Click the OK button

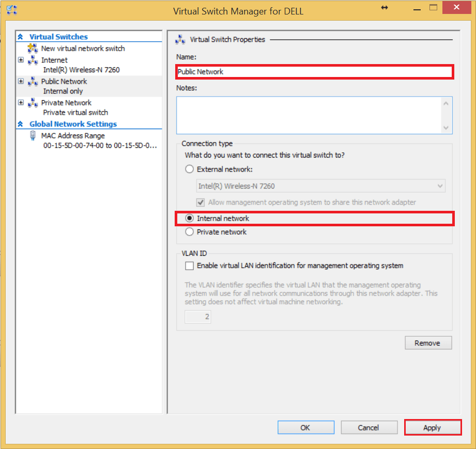(x=305, y=427)
